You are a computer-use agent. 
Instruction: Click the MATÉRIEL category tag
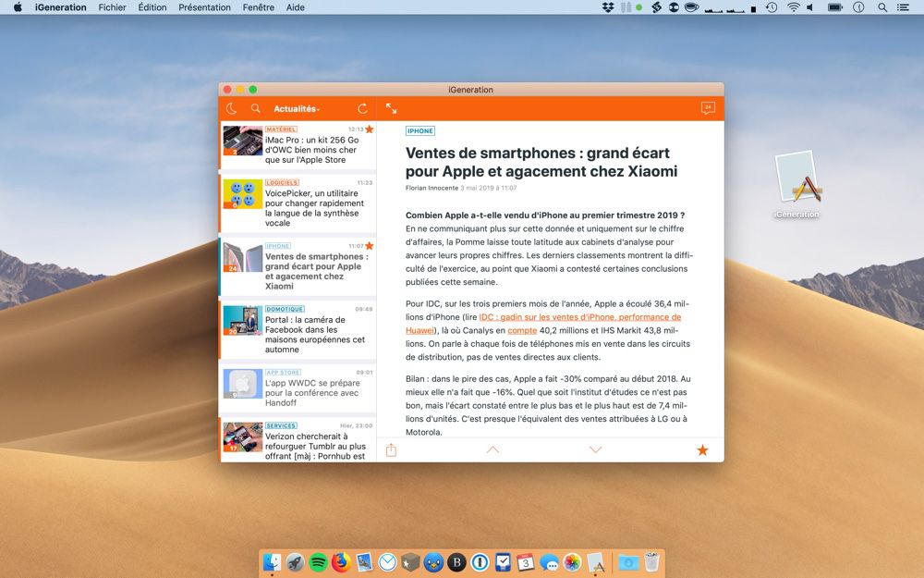pos(281,129)
